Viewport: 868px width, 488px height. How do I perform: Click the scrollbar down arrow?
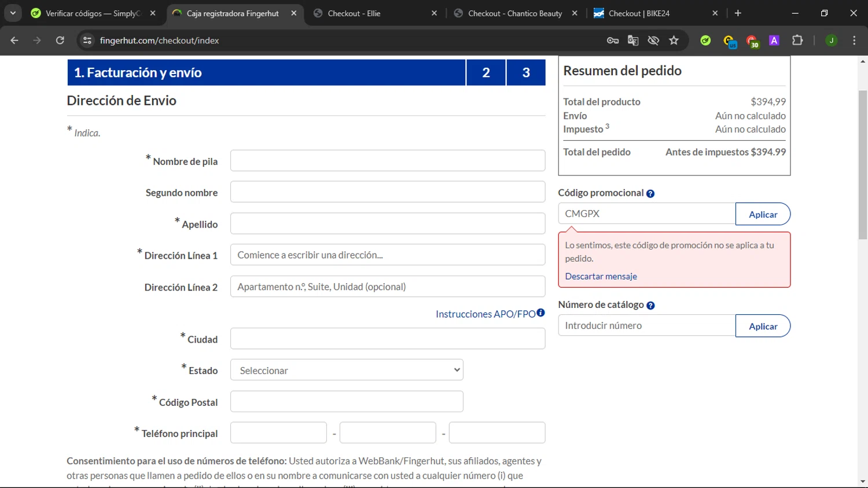pyautogui.click(x=863, y=482)
